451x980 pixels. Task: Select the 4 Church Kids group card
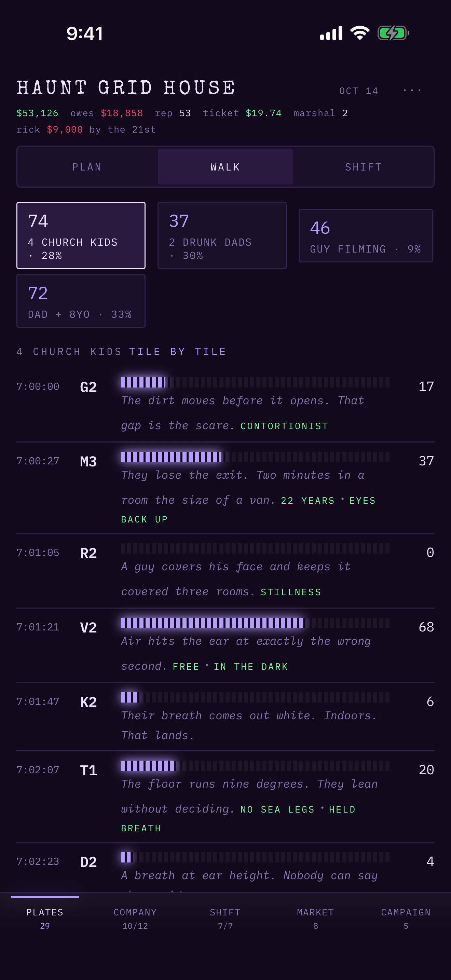pos(81,235)
